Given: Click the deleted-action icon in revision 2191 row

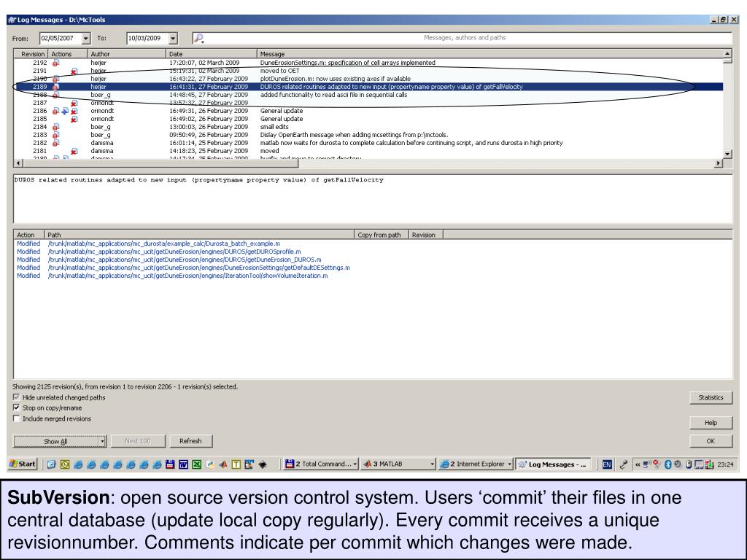Looking at the screenshot, I should tap(74, 71).
